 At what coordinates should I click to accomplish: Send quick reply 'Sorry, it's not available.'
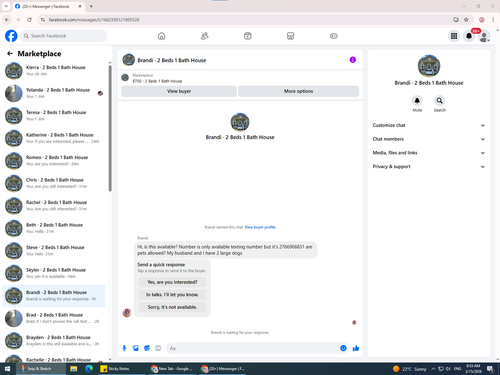pyautogui.click(x=172, y=307)
